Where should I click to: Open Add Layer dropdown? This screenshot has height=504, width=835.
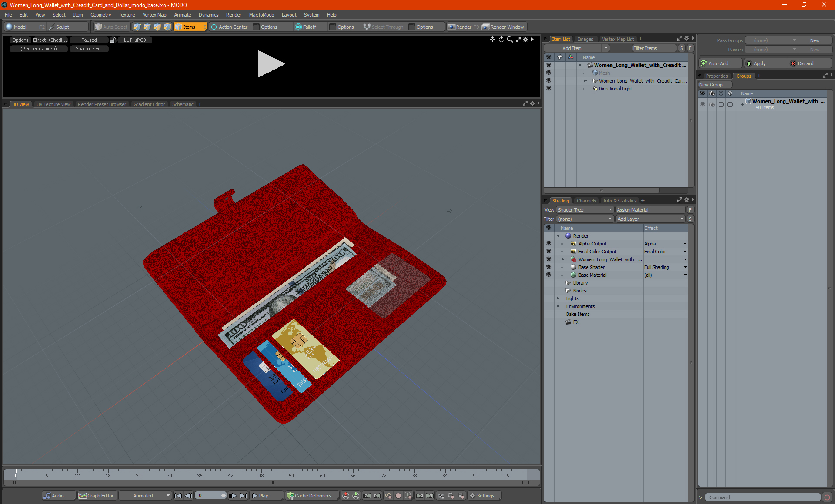click(x=650, y=219)
